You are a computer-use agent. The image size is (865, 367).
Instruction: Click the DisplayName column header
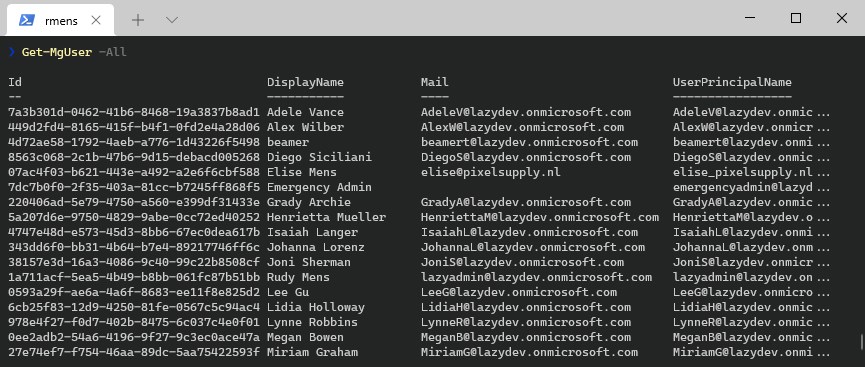[x=305, y=82]
